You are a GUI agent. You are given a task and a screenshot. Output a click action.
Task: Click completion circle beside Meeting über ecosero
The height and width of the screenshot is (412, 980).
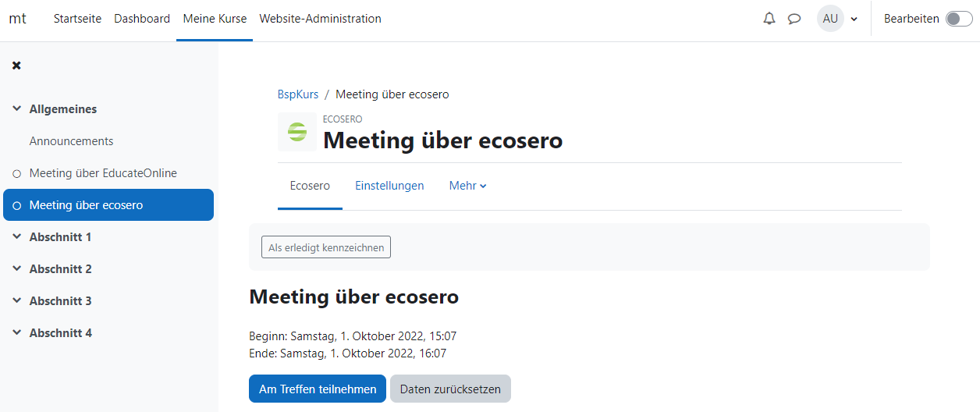coord(17,205)
